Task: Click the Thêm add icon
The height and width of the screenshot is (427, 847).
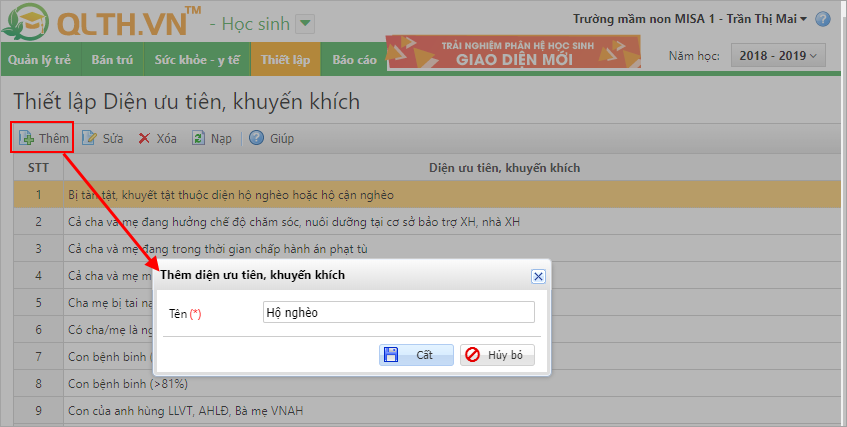Action: (x=26, y=138)
